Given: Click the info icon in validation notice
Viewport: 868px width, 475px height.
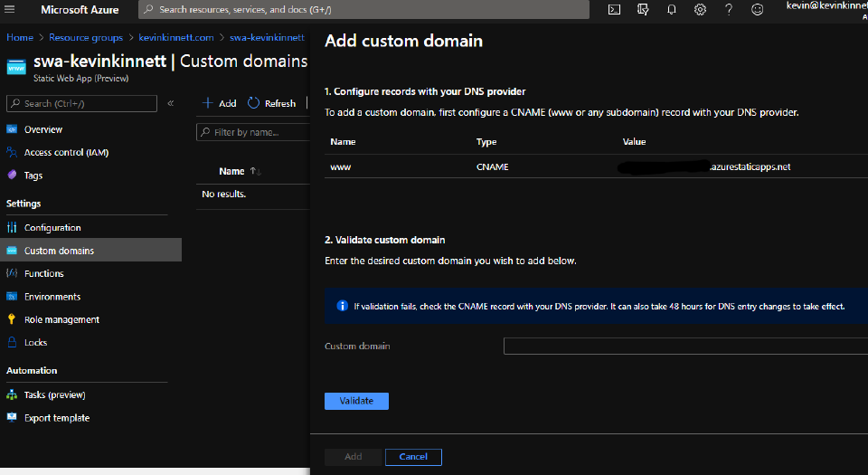Looking at the screenshot, I should pyautogui.click(x=342, y=306).
